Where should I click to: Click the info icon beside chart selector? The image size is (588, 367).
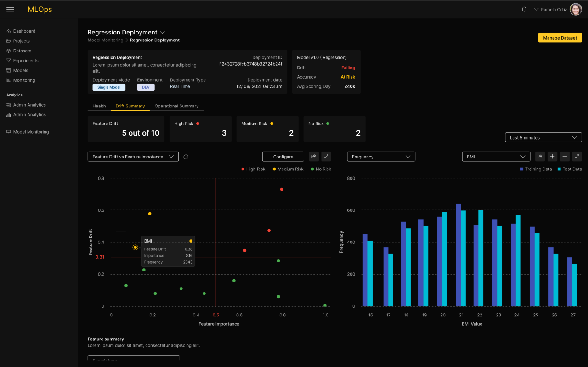click(186, 157)
